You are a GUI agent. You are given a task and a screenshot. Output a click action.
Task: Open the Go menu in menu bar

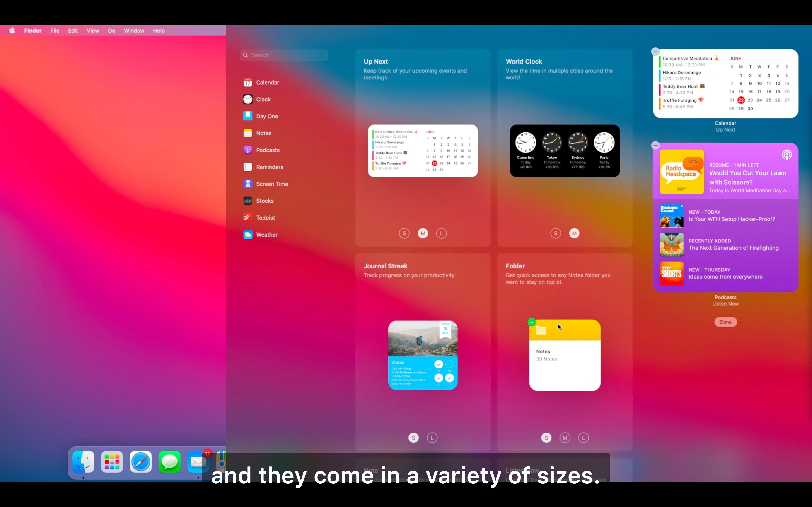click(111, 31)
